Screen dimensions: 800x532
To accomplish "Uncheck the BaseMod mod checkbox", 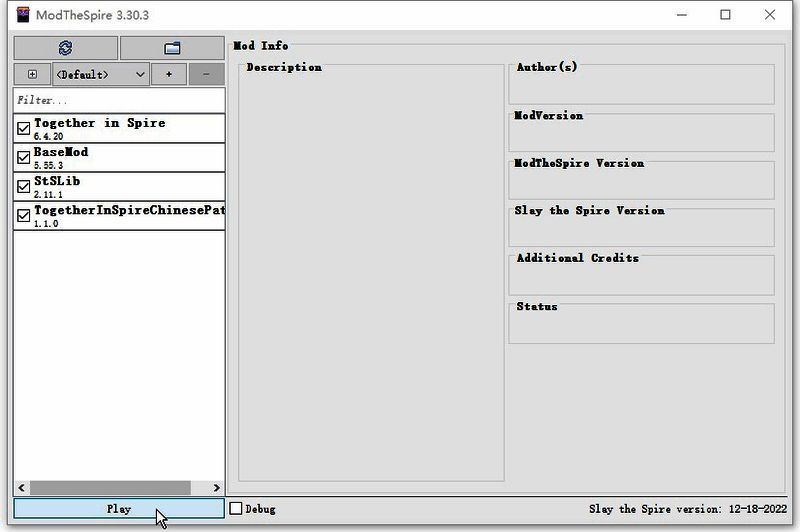I will click(24, 158).
